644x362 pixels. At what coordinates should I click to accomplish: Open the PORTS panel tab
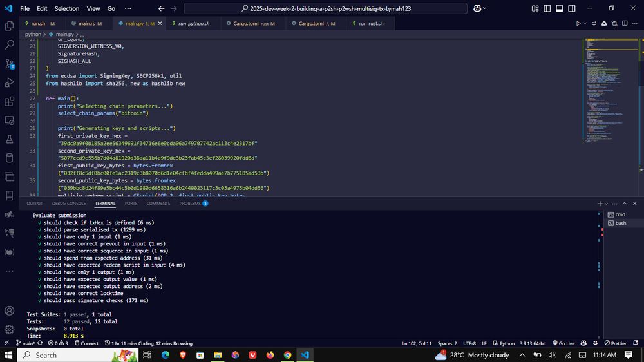tap(131, 204)
